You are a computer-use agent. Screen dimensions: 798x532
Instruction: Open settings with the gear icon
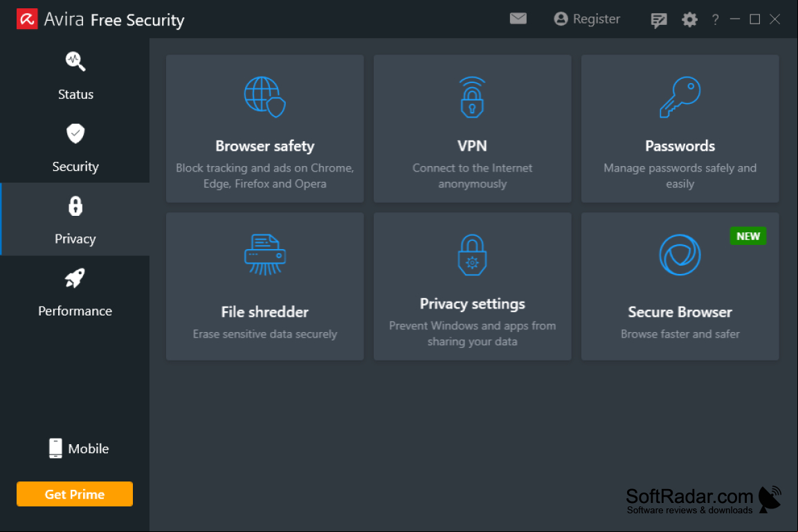pos(689,19)
